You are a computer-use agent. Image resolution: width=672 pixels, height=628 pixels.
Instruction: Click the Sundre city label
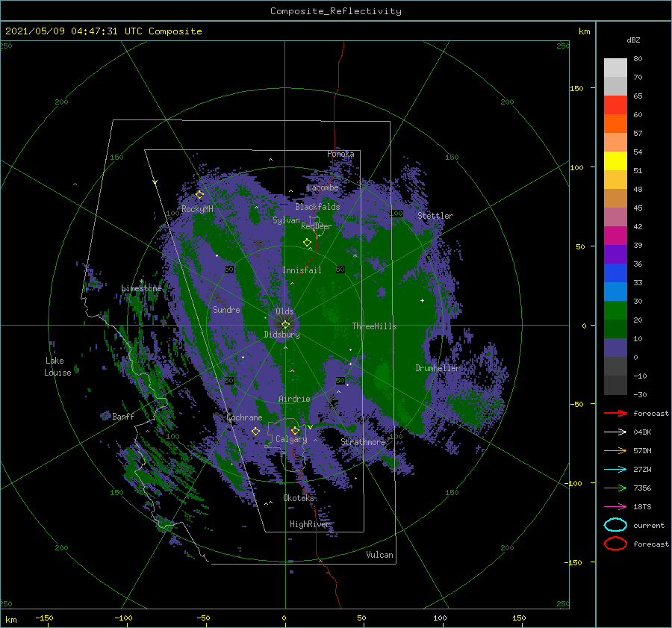pos(227,309)
